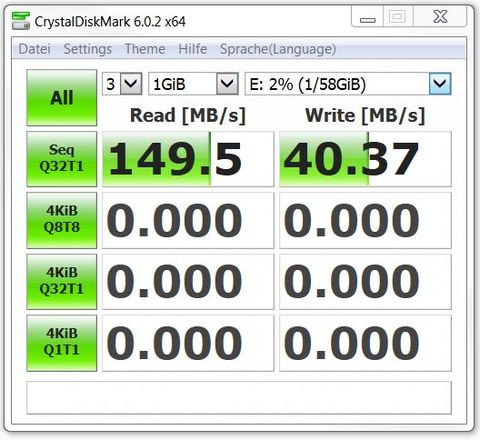This screenshot has height=440, width=480.
Task: Open the Settings menu
Action: coord(88,49)
